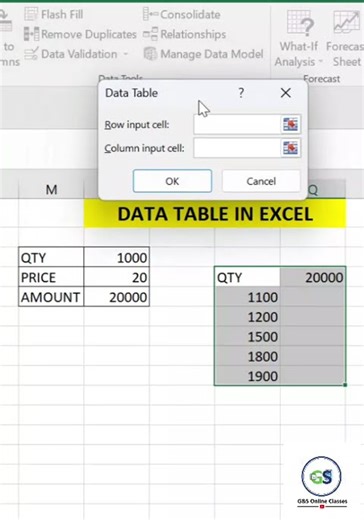
Task: Click the Relationships label
Action: (193, 34)
